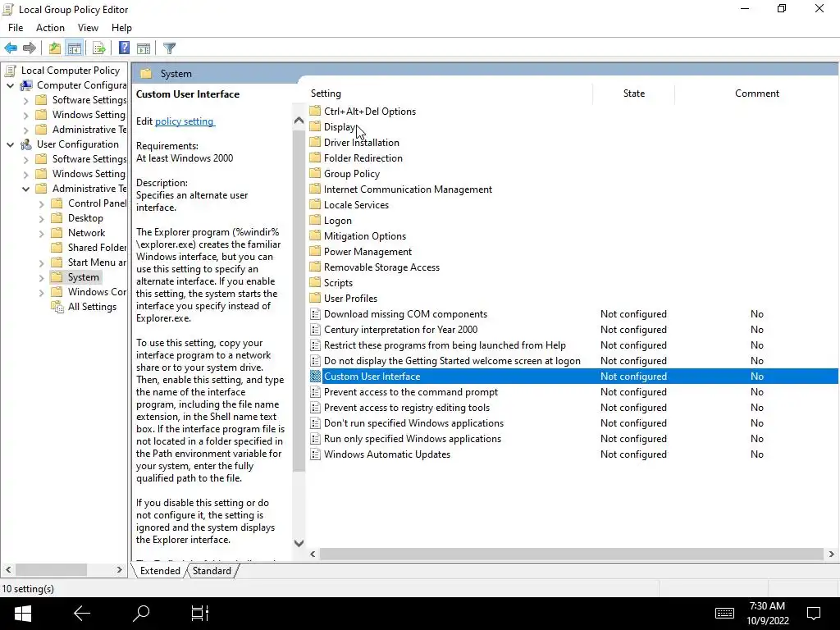Click the Windows Start button
The height and width of the screenshot is (630, 840).
pyautogui.click(x=22, y=614)
